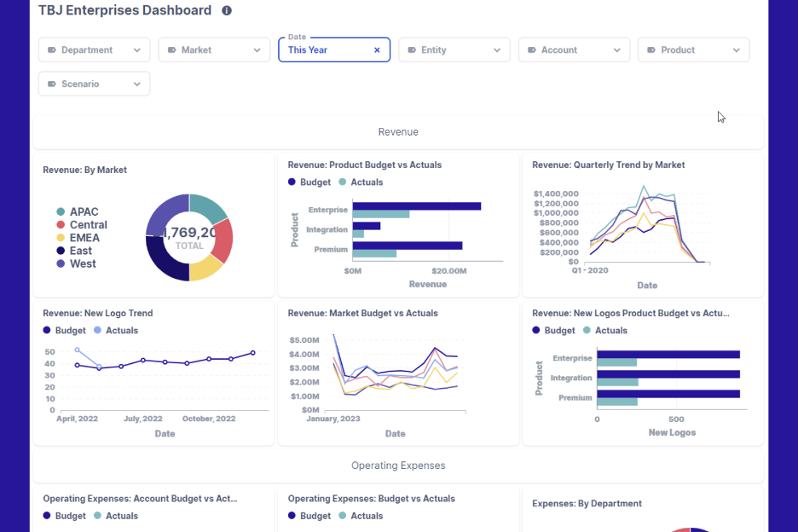The image size is (798, 532).
Task: Toggle Budget legend in Product Budget vs Actuals
Action: click(309, 182)
